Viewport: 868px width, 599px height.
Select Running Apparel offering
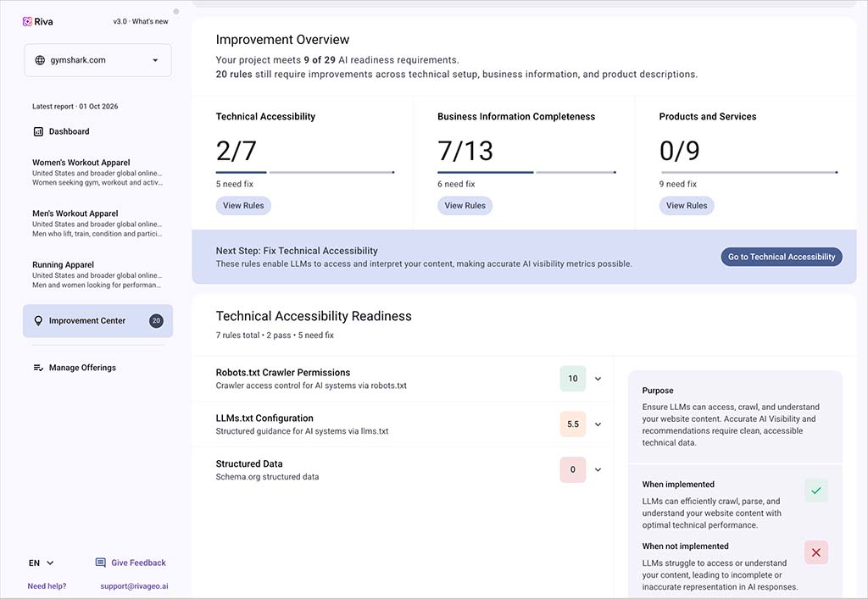click(x=98, y=275)
